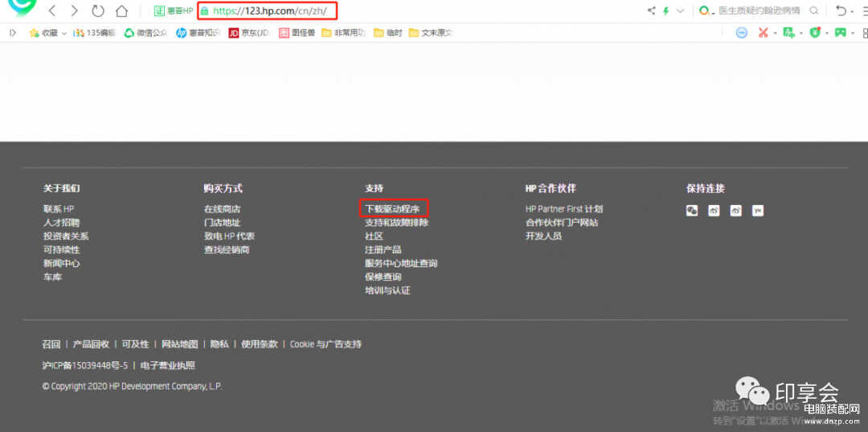The width and height of the screenshot is (868, 432).
Task: Open the 临时 bookmark folder
Action: (x=387, y=33)
